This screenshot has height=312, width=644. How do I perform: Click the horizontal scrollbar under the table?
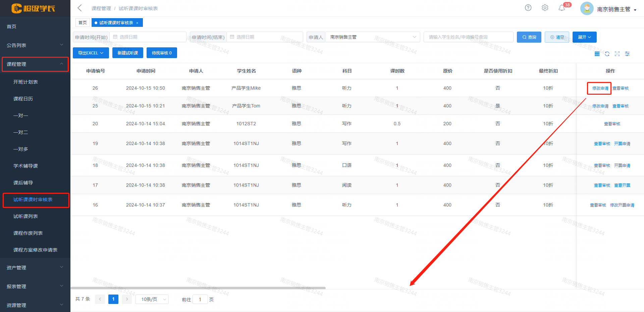pyautogui.click(x=198, y=288)
